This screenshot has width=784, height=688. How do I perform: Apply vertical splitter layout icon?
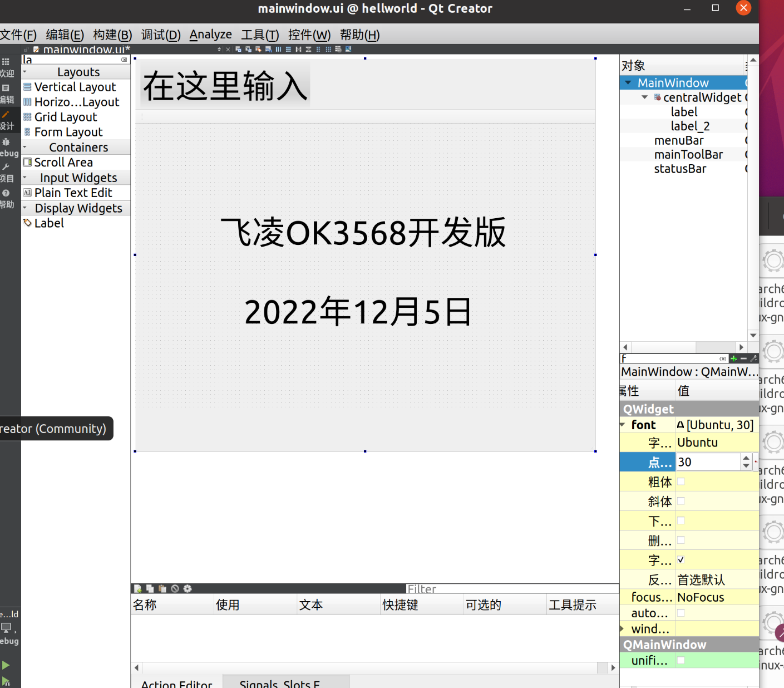click(x=308, y=49)
